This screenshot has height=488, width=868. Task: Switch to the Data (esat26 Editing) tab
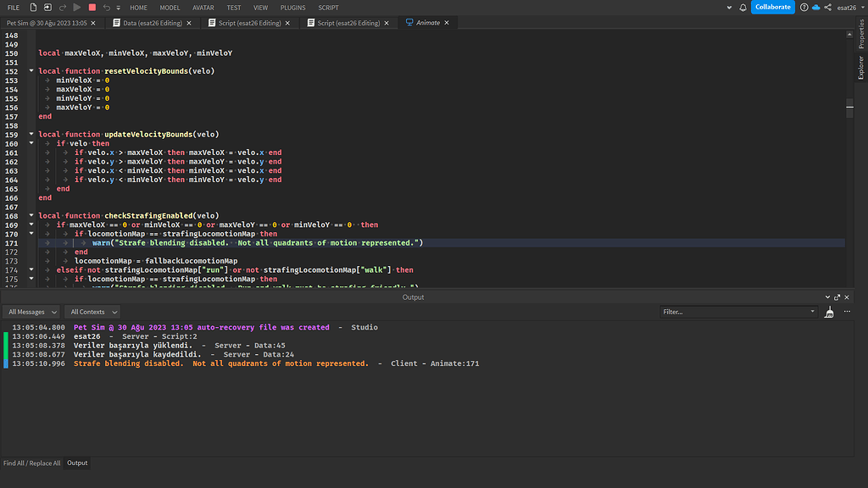(153, 23)
